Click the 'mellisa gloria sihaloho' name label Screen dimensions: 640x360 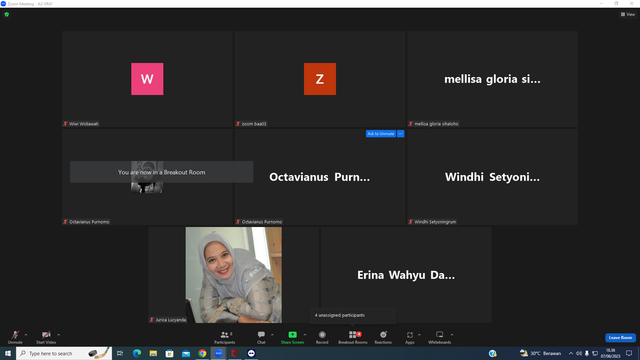tap(436, 124)
